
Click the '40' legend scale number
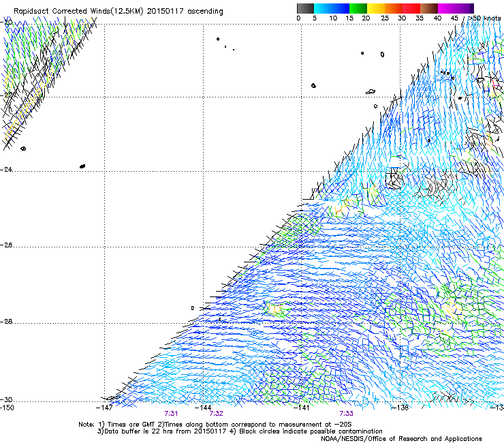(437, 18)
